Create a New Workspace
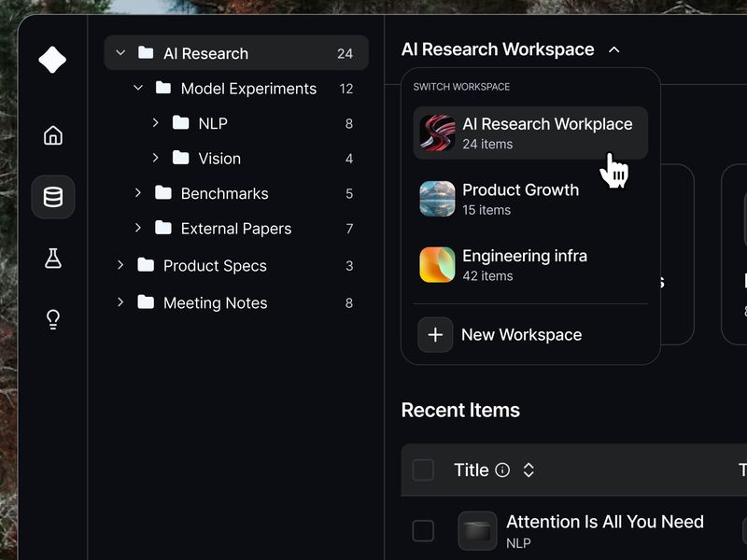Viewport: 747px width, 560px height. click(x=520, y=334)
